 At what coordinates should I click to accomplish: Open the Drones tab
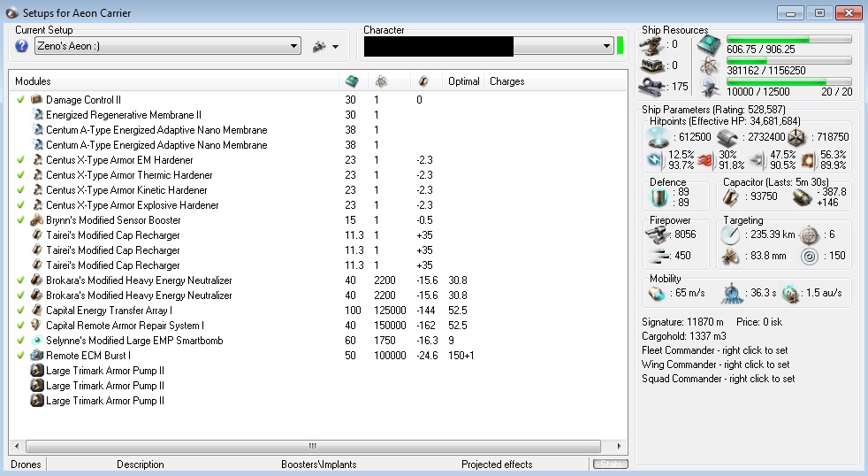(26, 464)
